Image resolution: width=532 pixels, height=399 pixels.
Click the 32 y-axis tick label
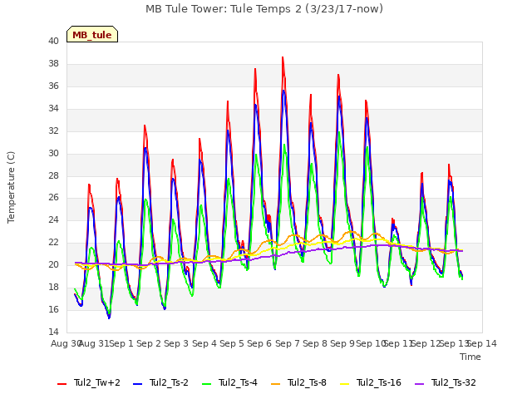coord(53,131)
